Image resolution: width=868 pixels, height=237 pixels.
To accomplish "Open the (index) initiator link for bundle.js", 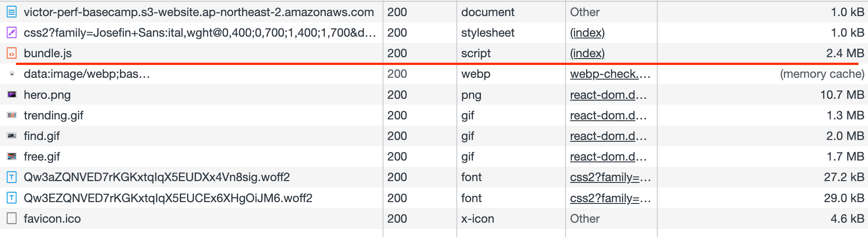I will pos(587,54).
